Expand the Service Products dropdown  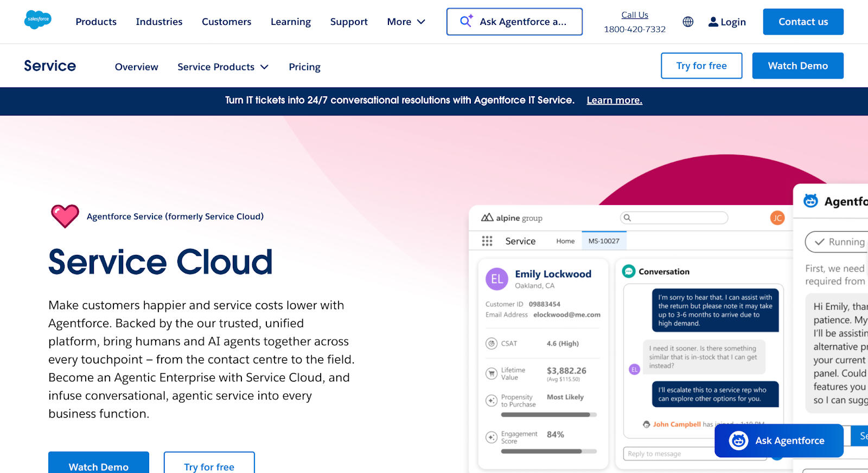point(223,67)
